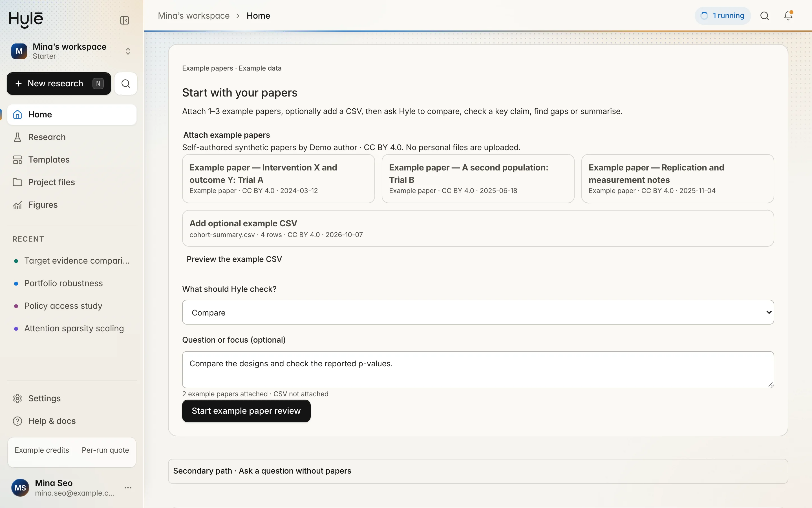Image resolution: width=812 pixels, height=508 pixels.
Task: Expand Secondary path ask without papers
Action: coord(478,471)
